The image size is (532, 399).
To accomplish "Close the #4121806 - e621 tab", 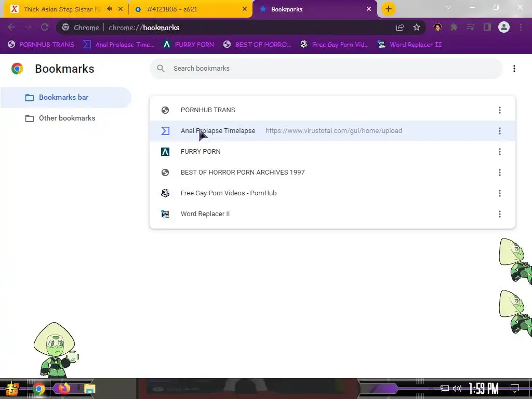I will tap(245, 9).
